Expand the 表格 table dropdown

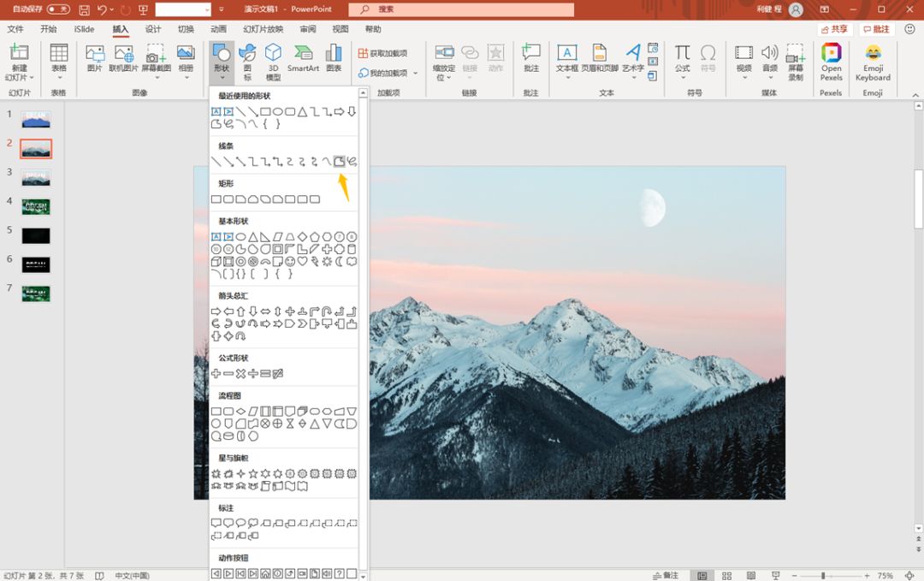[58, 77]
